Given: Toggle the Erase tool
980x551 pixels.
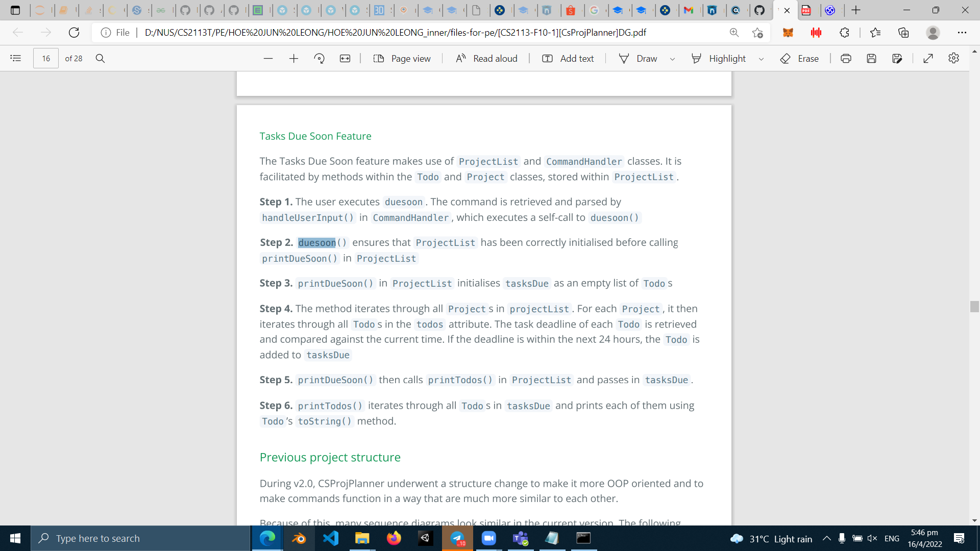Looking at the screenshot, I should pyautogui.click(x=799, y=59).
